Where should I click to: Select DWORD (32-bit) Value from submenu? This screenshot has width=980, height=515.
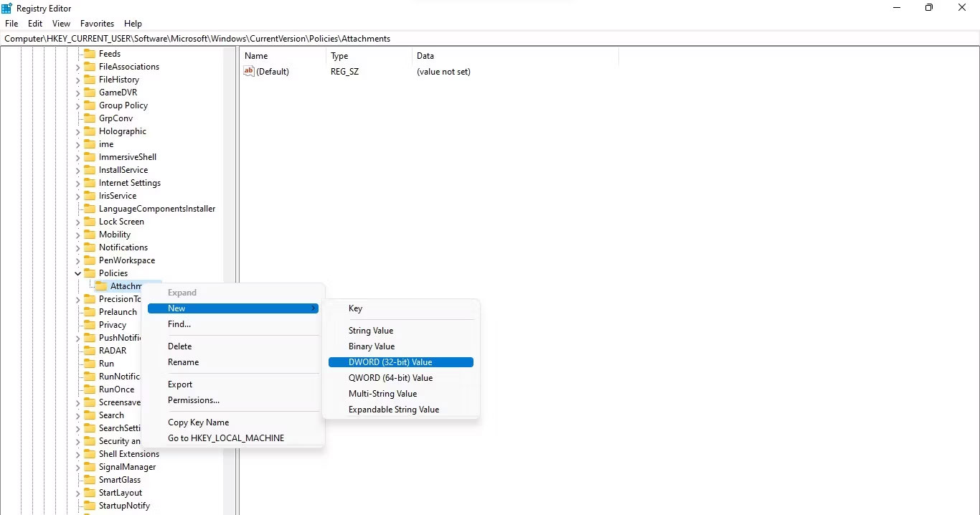390,362
